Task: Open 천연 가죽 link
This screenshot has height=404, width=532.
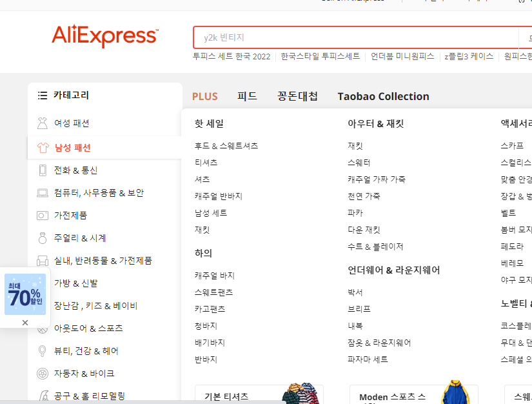Action: click(364, 196)
